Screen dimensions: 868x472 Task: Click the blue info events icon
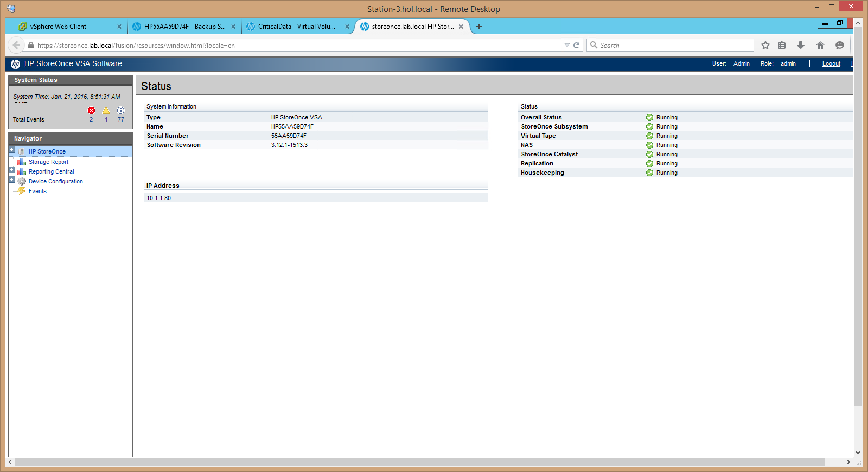(120, 110)
